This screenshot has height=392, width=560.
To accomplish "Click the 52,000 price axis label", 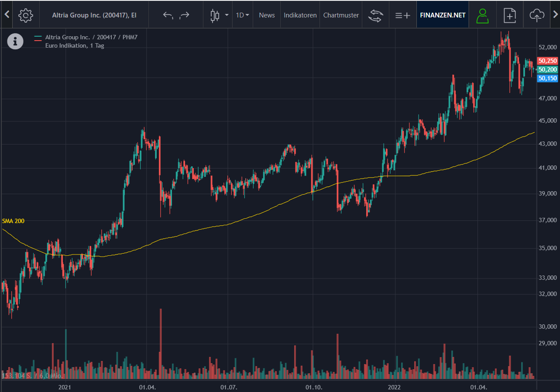I will 547,47.
